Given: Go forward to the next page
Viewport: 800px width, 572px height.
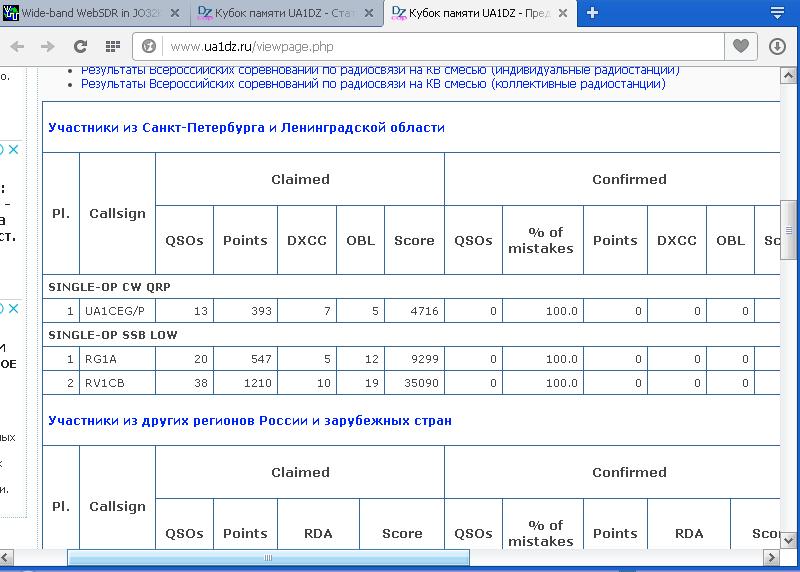Looking at the screenshot, I should click(x=48, y=47).
